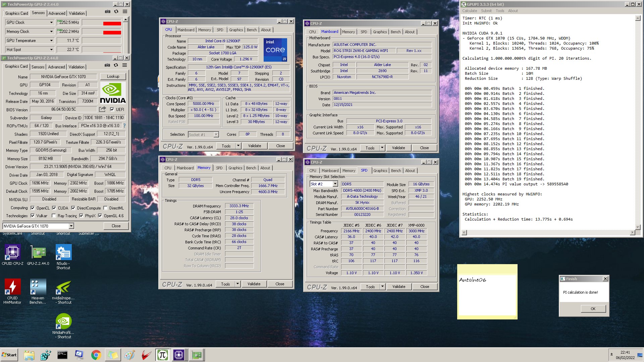Toggle the Vulkan checkbox
Image resolution: width=644 pixels, height=362 pixels.
[x=33, y=216]
